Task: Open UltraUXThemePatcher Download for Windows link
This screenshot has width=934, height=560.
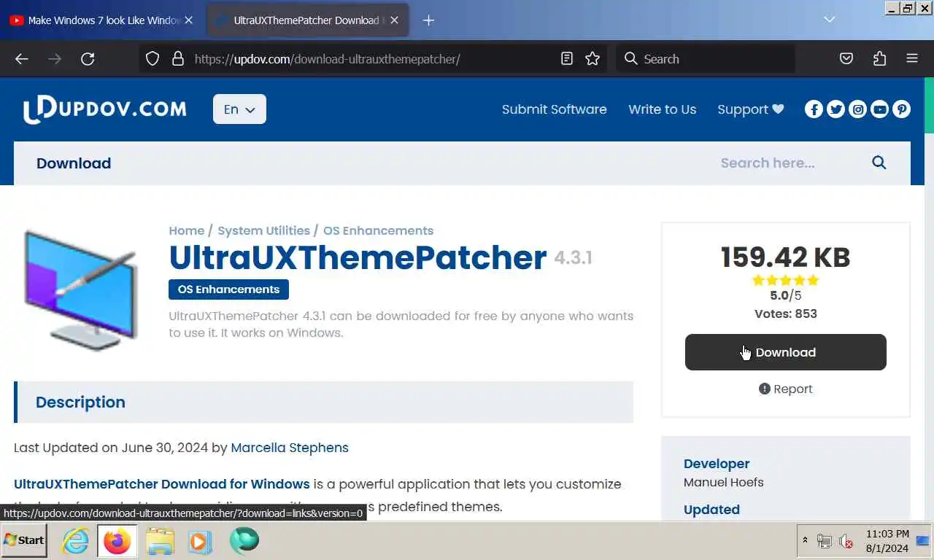Action: click(162, 484)
